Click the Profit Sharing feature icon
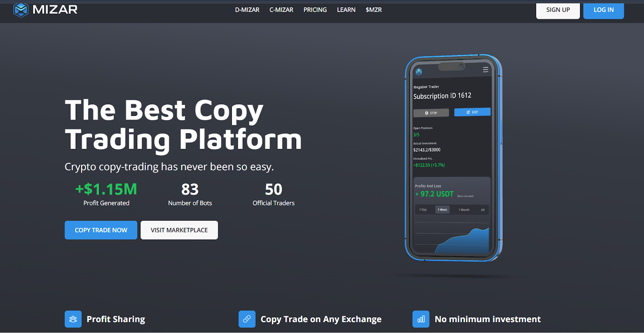 point(73,319)
